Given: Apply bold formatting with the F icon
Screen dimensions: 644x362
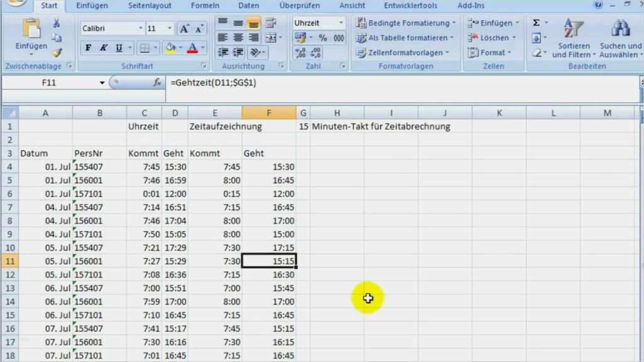Looking at the screenshot, I should pos(87,47).
